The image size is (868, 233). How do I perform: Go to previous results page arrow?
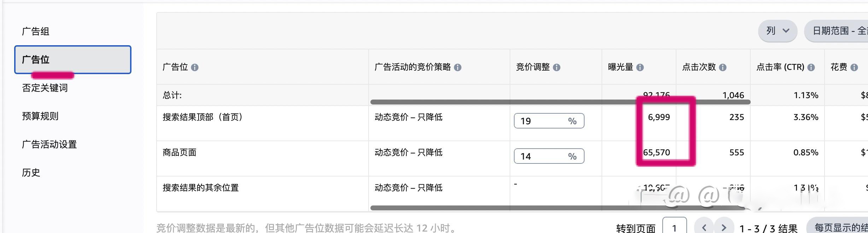[x=704, y=227]
